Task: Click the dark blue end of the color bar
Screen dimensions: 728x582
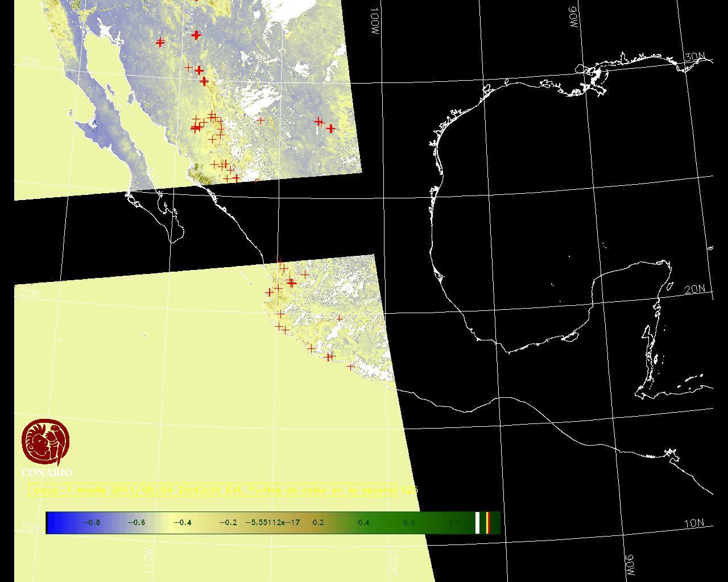Action: pyautogui.click(x=54, y=522)
